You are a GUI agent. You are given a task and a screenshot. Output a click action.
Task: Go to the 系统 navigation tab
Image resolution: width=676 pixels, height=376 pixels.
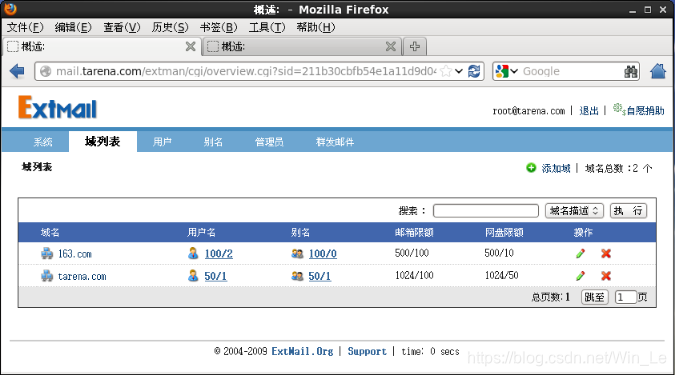pos(43,142)
